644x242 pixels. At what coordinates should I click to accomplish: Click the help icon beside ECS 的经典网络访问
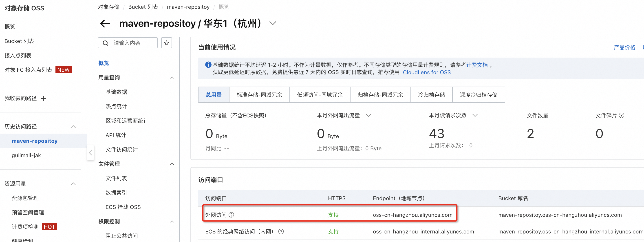click(x=281, y=231)
